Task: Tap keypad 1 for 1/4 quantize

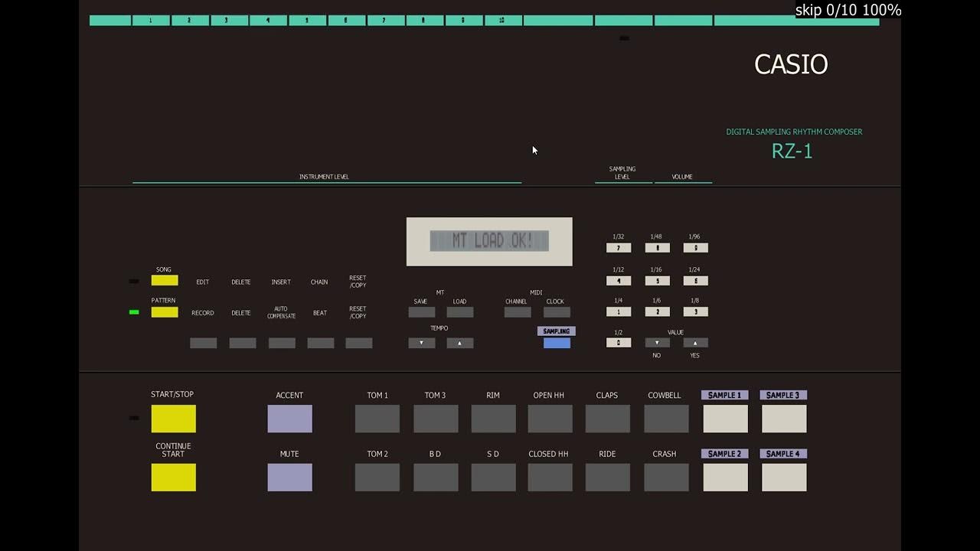Action: (x=619, y=311)
